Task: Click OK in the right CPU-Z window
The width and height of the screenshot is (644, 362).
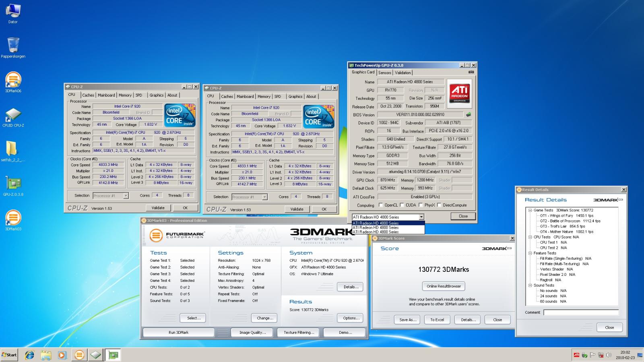Action: (x=324, y=209)
